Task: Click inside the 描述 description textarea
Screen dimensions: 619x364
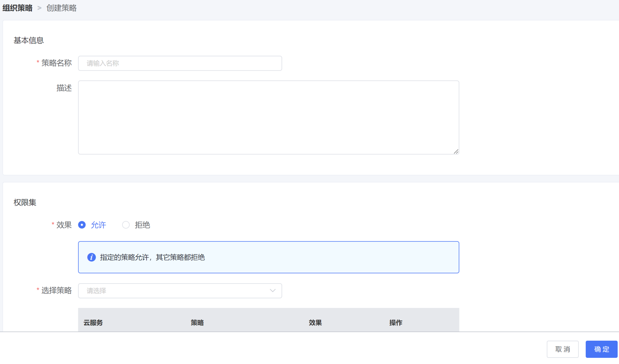Action: [268, 117]
